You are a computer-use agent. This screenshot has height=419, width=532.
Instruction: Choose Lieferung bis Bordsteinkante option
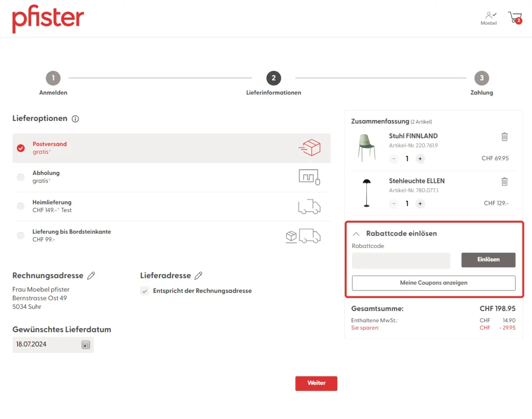coord(21,236)
